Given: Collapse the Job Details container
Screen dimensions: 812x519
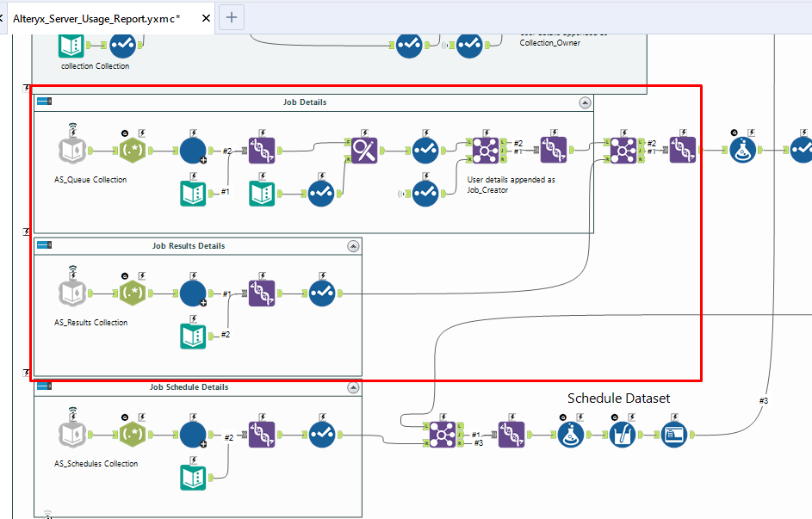Looking at the screenshot, I should tap(585, 102).
